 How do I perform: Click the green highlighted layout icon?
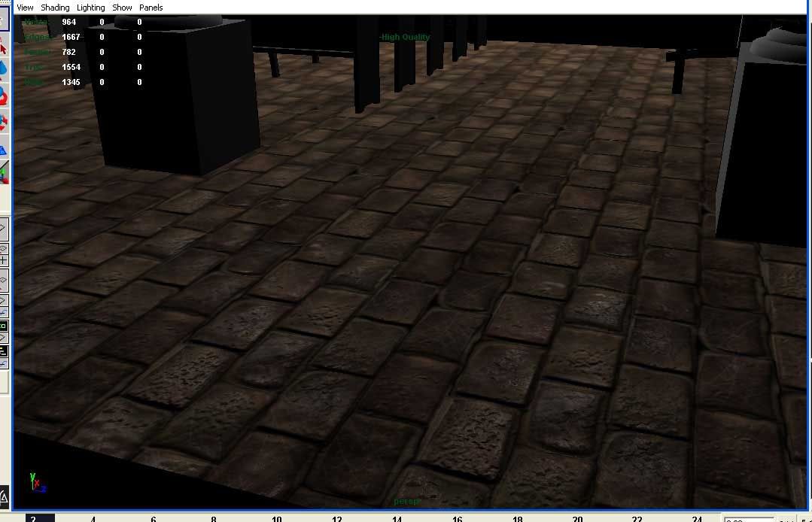pos(4,326)
